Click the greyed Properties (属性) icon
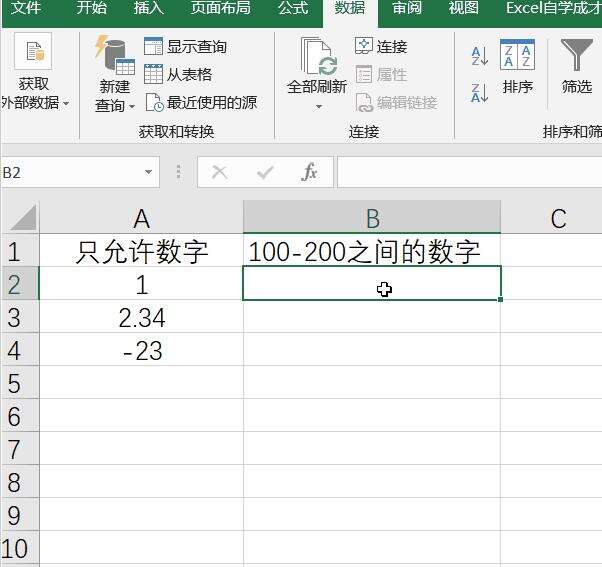 pyautogui.click(x=364, y=74)
